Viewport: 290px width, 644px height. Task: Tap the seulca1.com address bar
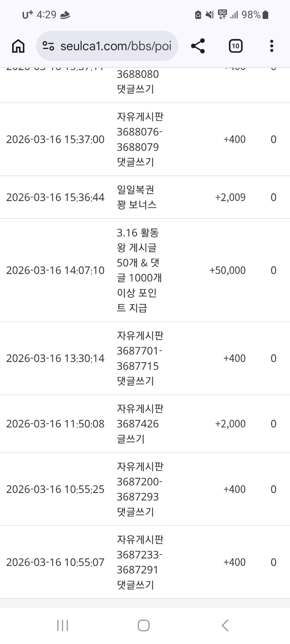pyautogui.click(x=115, y=46)
